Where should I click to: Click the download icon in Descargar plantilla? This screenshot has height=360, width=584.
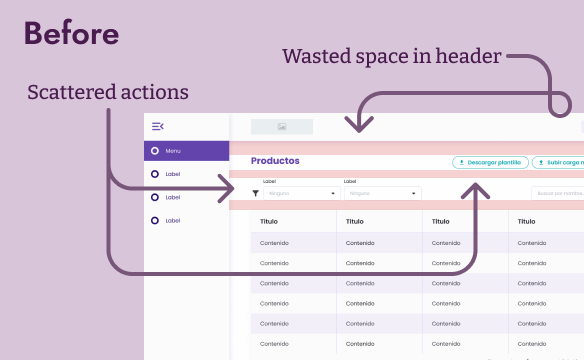click(x=461, y=162)
